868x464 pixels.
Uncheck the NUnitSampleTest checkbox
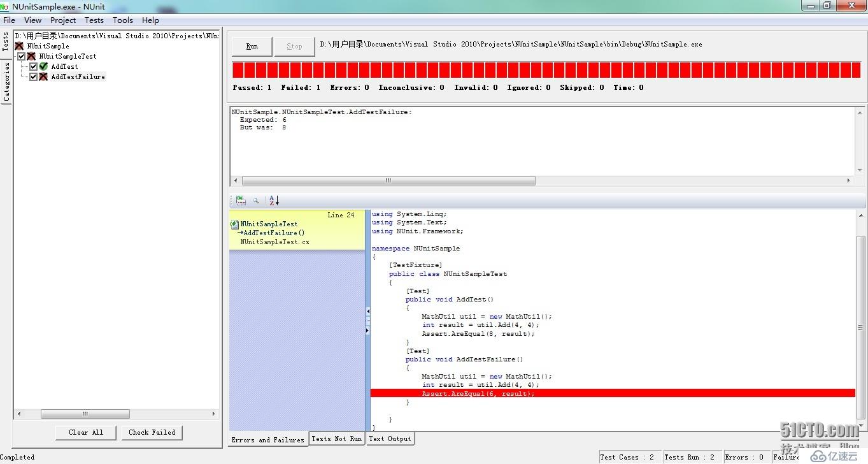[22, 56]
